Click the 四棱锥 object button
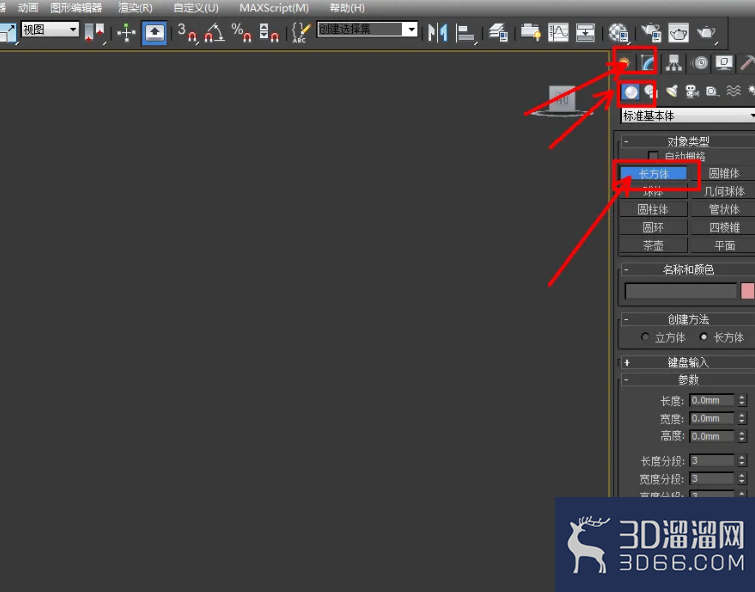This screenshot has width=755, height=592. click(723, 227)
